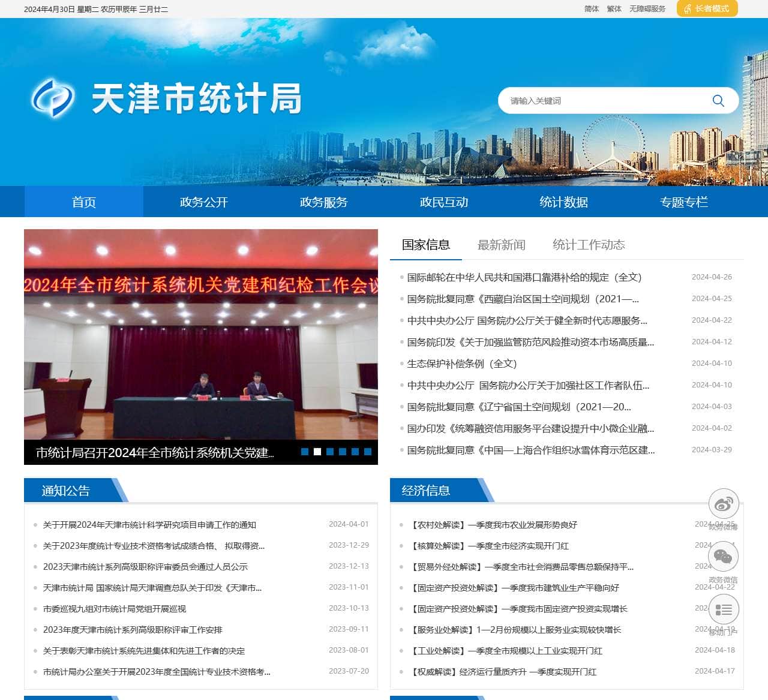Open the 专题专栏 navigation menu
This screenshot has width=768, height=700.
coord(684,202)
